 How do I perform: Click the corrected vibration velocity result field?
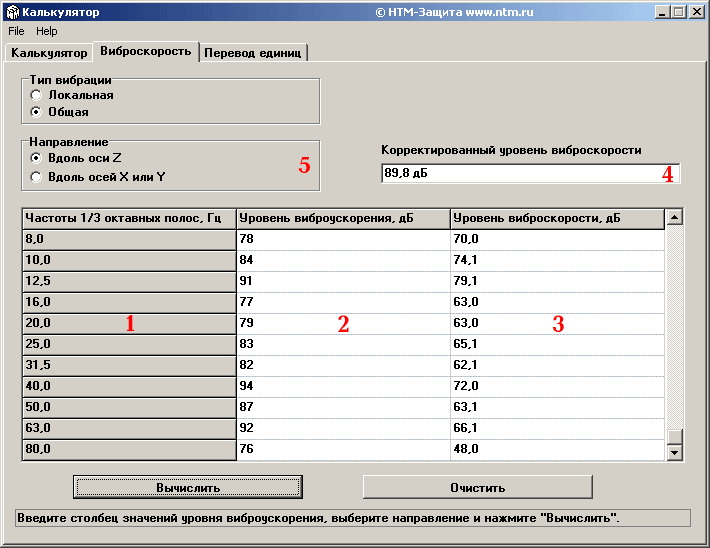530,173
